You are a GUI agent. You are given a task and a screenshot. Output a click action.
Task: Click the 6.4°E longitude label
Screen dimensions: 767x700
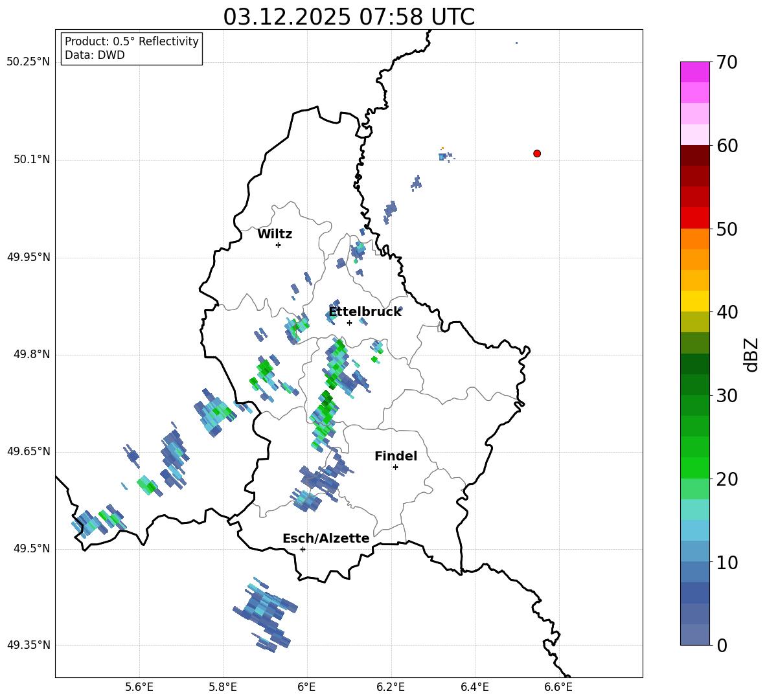pos(474,687)
